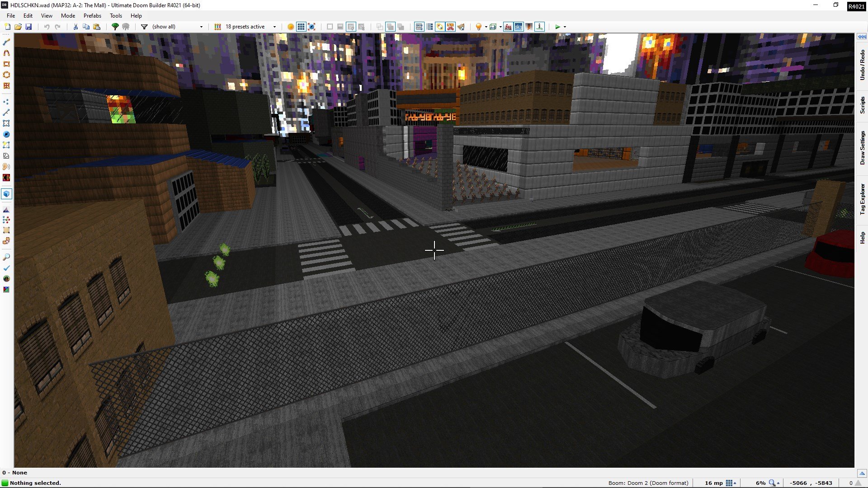Click the green tree prefab icon
Screen dimensions: 868x488
115,27
